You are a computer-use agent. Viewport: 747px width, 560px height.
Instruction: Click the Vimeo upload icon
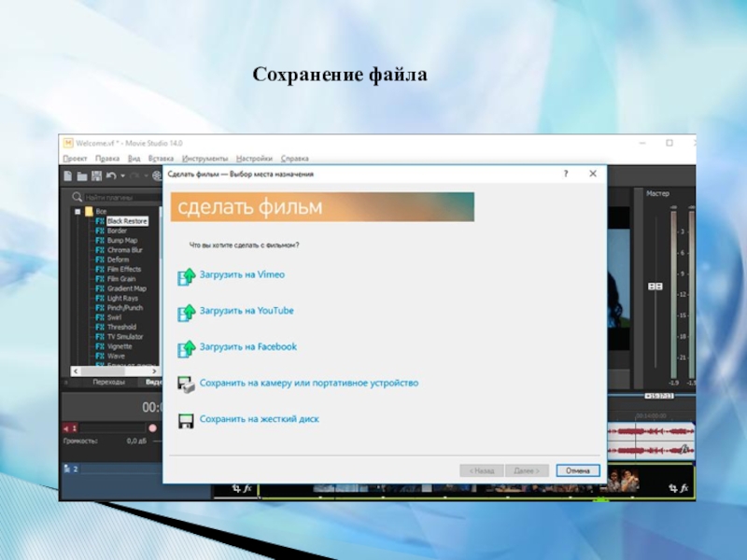point(185,275)
